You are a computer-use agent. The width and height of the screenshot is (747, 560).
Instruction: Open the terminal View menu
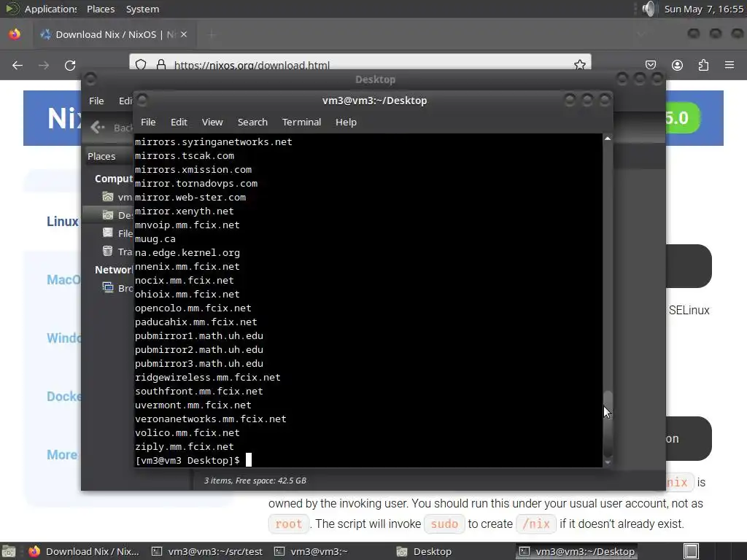coord(212,122)
